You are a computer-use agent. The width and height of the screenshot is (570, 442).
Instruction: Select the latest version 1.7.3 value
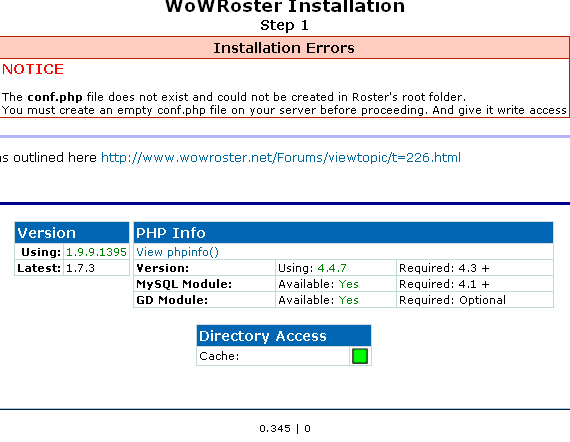click(80, 268)
